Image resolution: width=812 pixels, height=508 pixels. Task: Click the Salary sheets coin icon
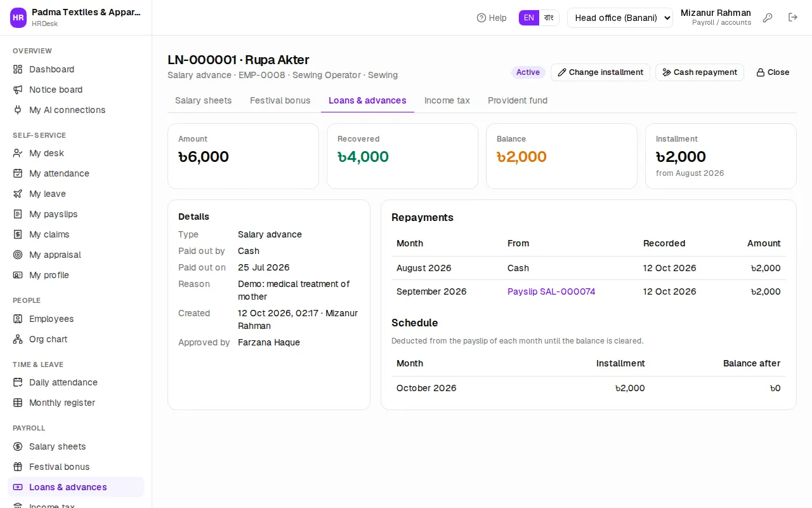[18, 446]
